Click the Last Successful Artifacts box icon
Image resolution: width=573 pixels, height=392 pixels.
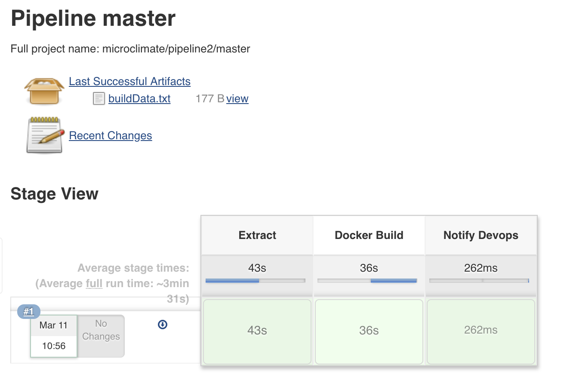coord(44,91)
